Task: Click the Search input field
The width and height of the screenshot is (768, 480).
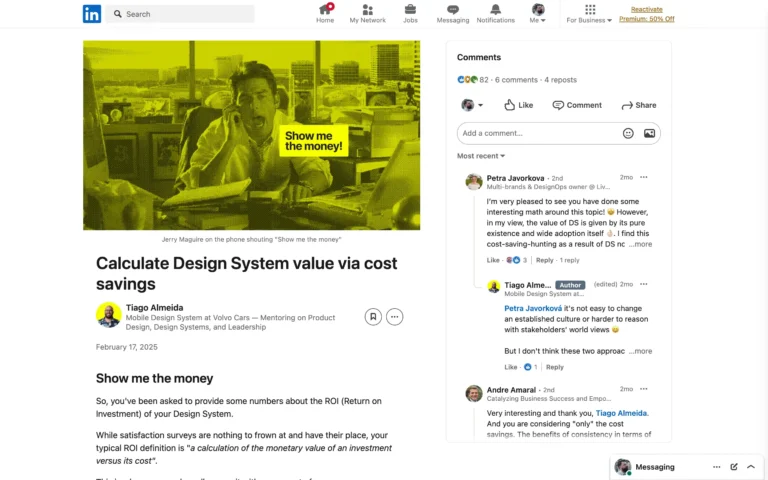Action: [x=180, y=14]
